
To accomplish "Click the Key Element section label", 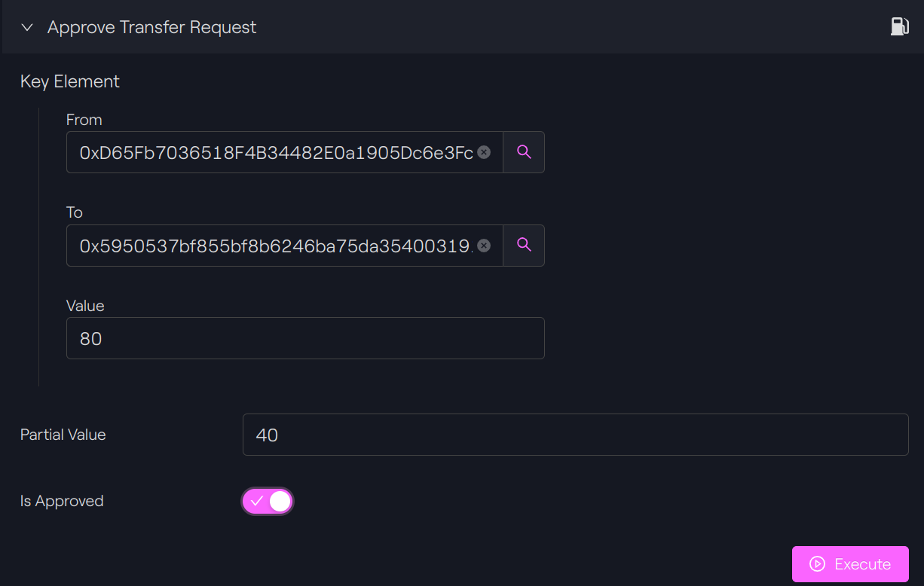I will tap(70, 81).
